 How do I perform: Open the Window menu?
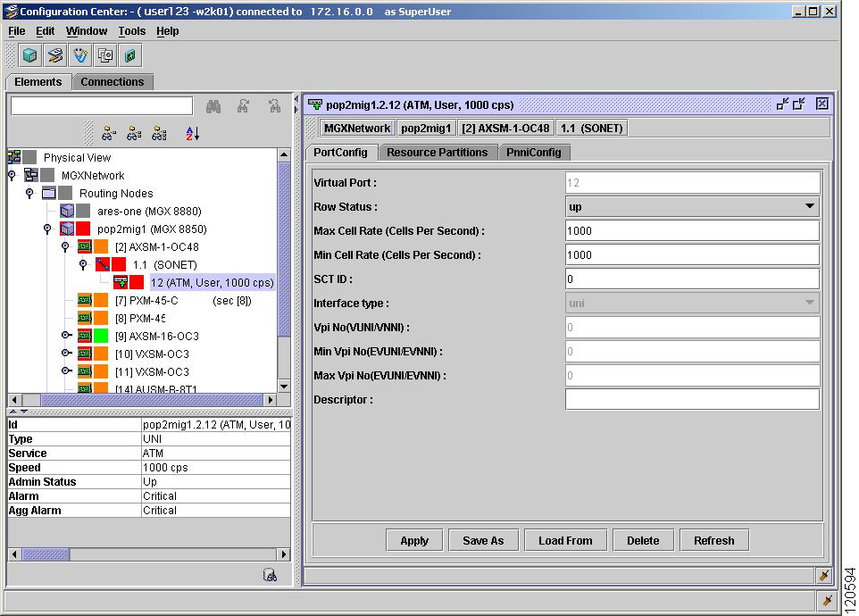(87, 31)
